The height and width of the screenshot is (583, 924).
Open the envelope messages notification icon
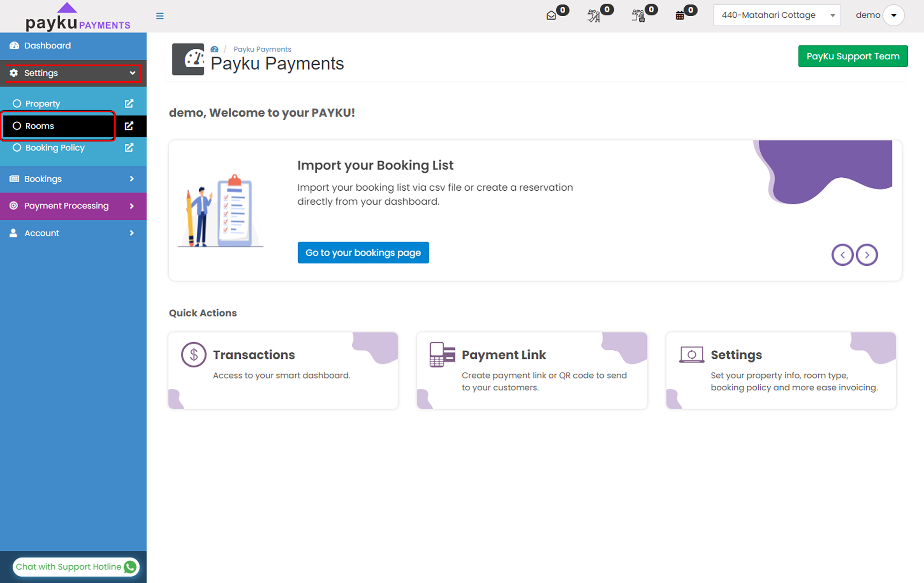pos(551,16)
